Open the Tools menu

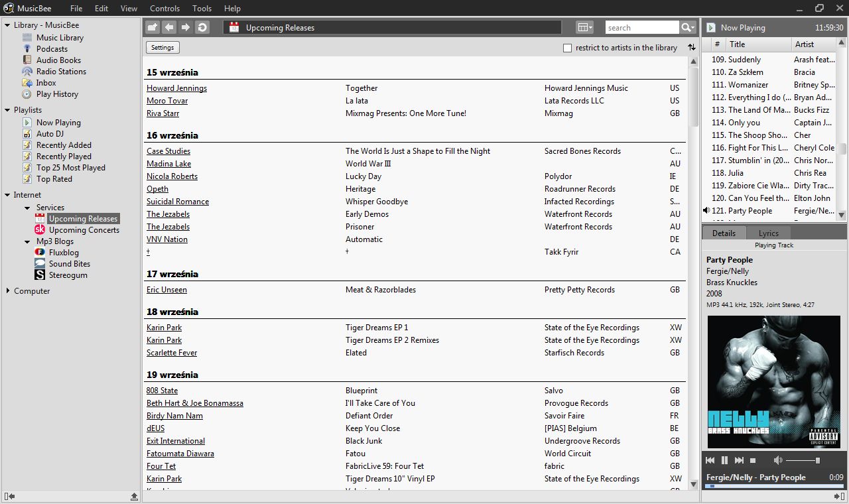(x=202, y=9)
